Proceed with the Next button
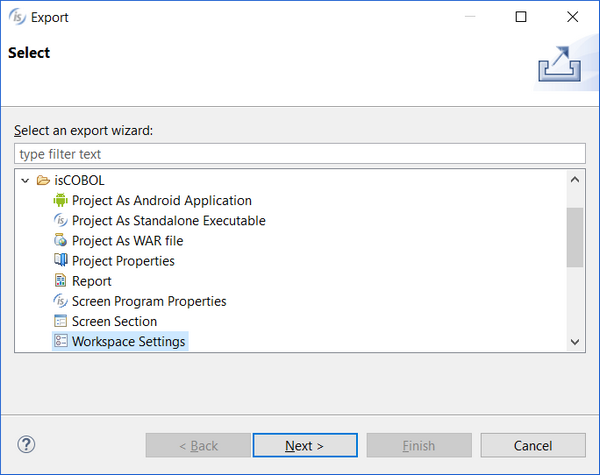Viewport: 600px width, 475px height. (305, 445)
